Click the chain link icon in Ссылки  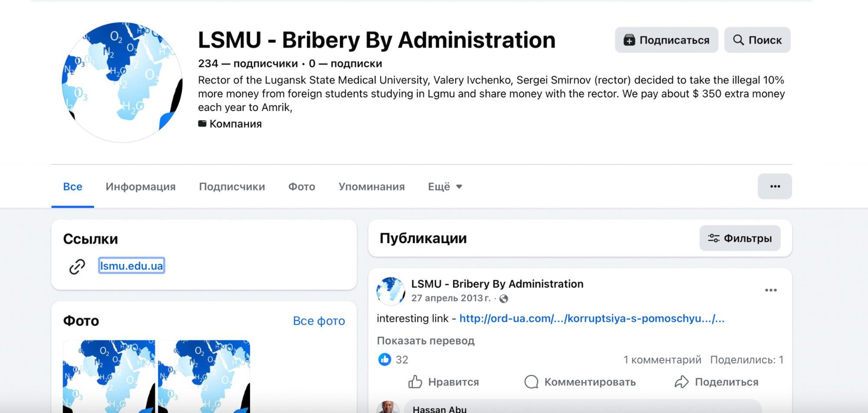[x=77, y=266]
